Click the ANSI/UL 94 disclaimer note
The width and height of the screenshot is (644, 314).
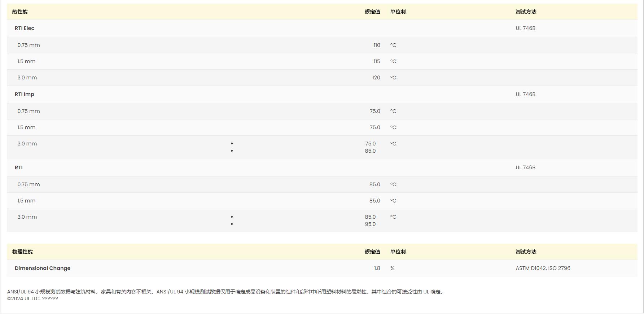tap(226, 292)
